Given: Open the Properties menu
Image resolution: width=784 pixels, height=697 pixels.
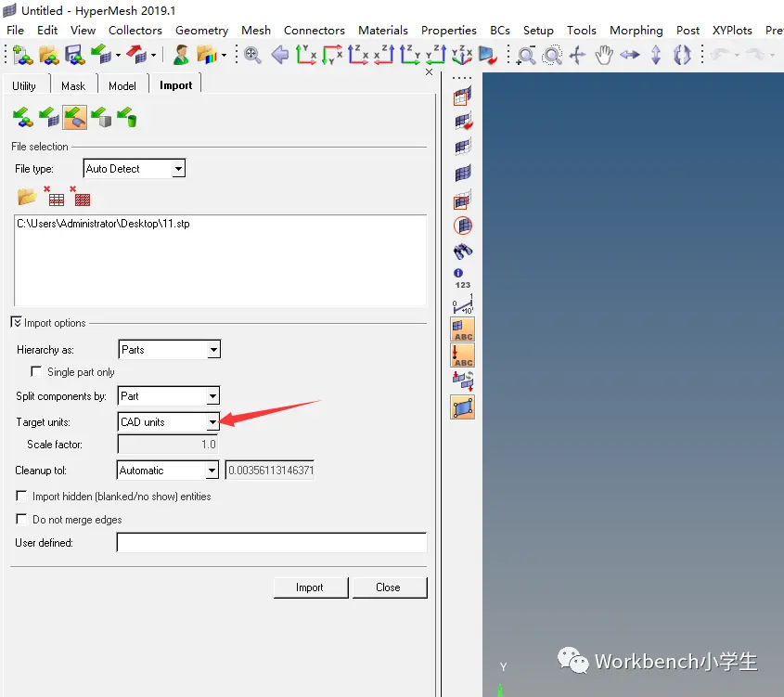Looking at the screenshot, I should (x=448, y=30).
